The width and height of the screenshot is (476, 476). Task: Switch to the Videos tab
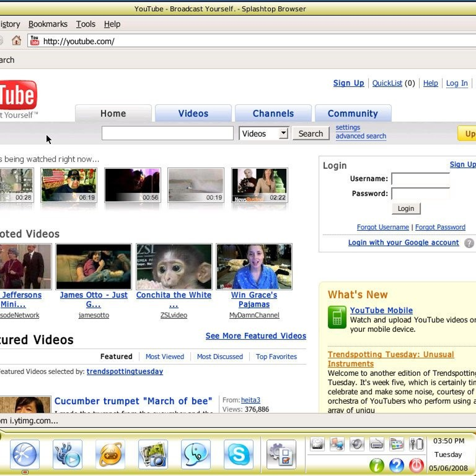tap(193, 113)
